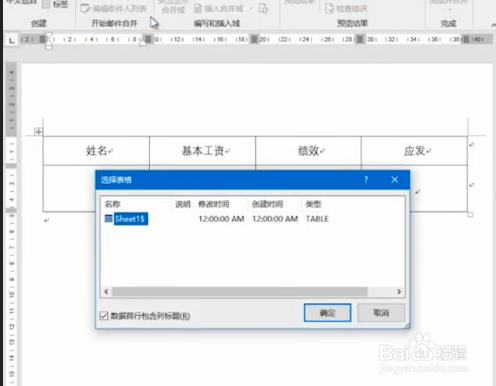The width and height of the screenshot is (496, 386).
Task: Click the 应发 table header cell
Action: [415, 151]
